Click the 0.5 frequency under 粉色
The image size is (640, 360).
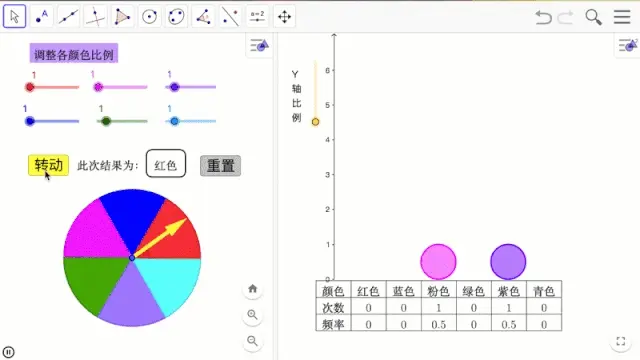(438, 324)
